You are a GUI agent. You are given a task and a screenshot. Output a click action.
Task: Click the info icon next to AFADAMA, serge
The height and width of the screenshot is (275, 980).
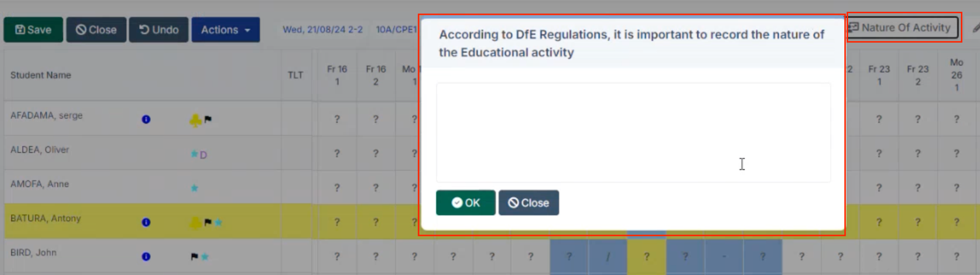pyautogui.click(x=146, y=119)
